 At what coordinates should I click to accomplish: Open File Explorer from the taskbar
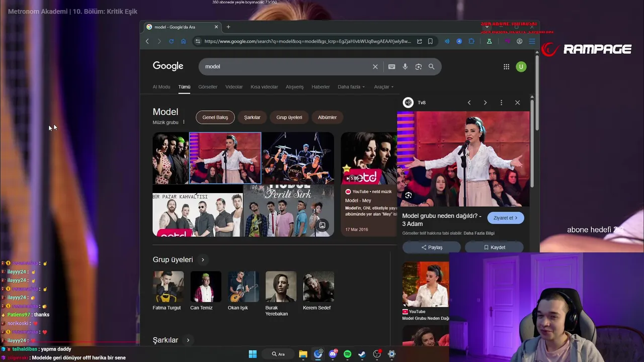(x=303, y=354)
